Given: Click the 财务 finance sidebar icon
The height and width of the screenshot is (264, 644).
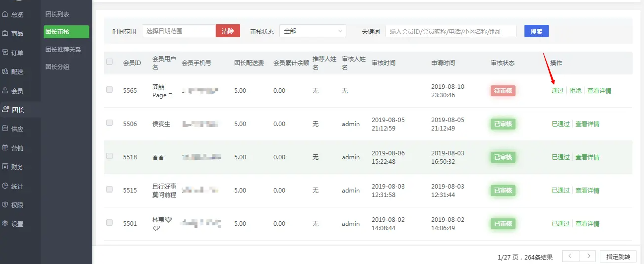Looking at the screenshot, I should (x=5, y=167).
